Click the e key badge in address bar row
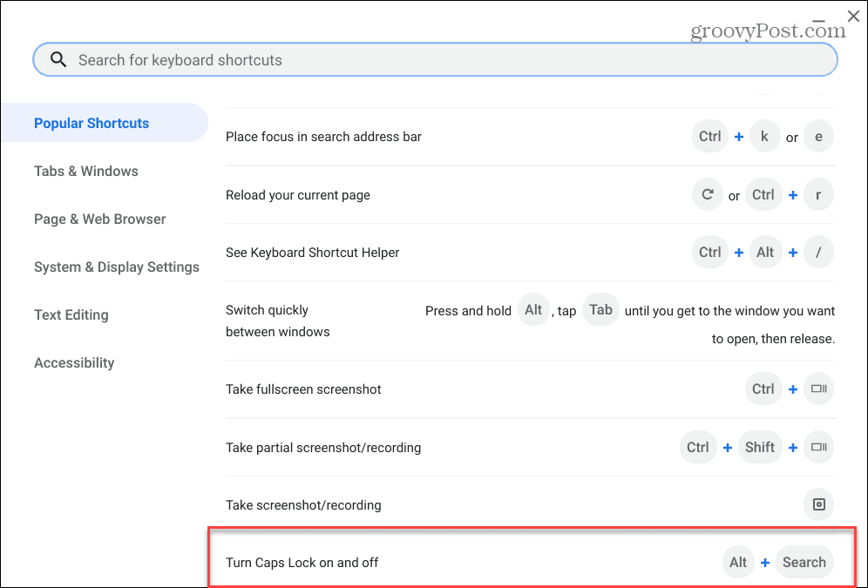This screenshot has height=588, width=868. pos(817,136)
